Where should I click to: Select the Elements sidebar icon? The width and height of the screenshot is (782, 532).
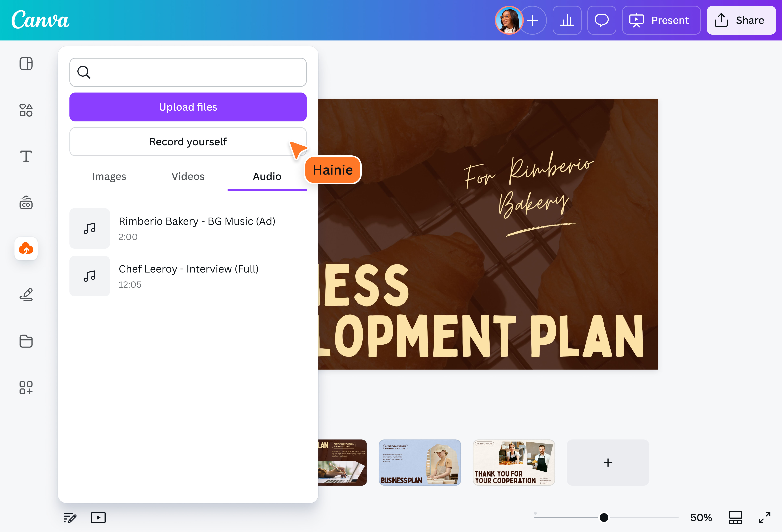(26, 110)
